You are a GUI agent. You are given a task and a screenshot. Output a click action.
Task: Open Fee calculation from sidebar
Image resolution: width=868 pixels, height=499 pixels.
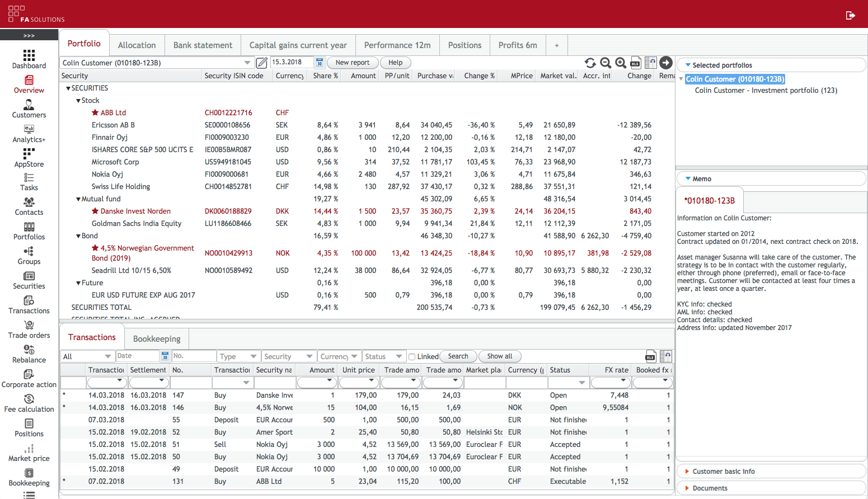click(29, 403)
